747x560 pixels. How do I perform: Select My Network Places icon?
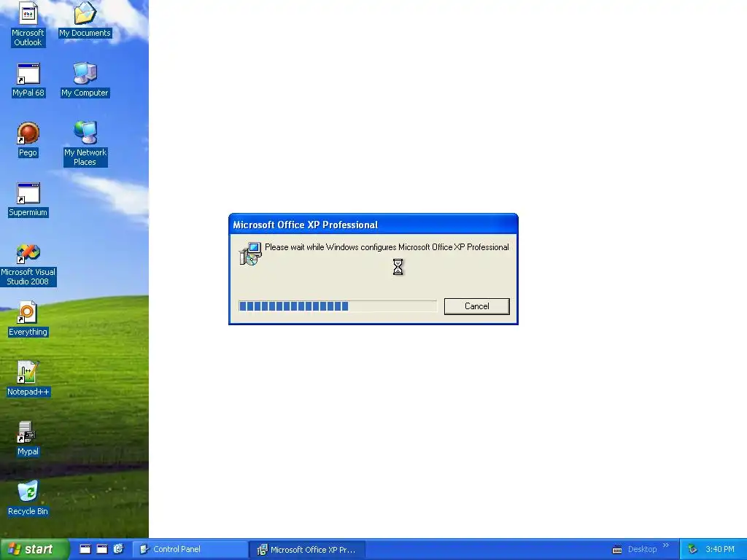click(x=85, y=144)
